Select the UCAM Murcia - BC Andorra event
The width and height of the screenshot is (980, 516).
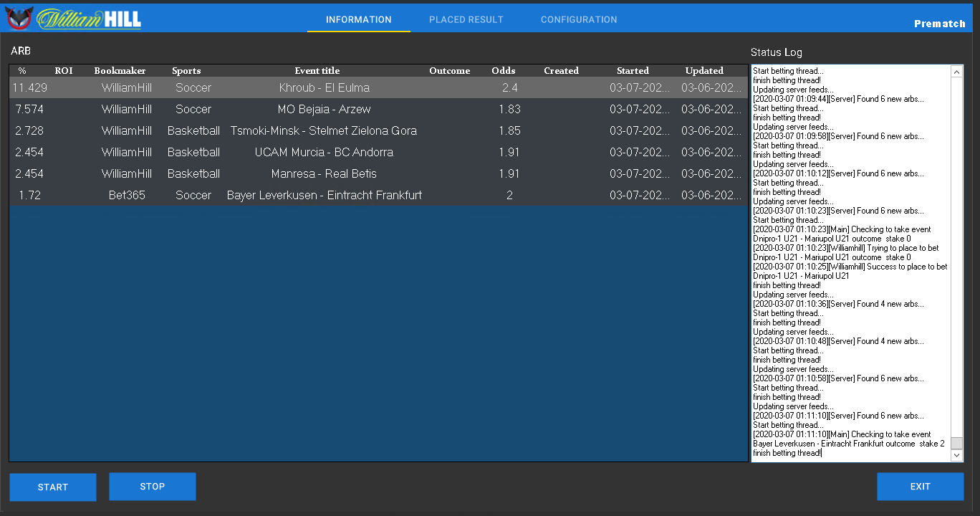point(325,153)
